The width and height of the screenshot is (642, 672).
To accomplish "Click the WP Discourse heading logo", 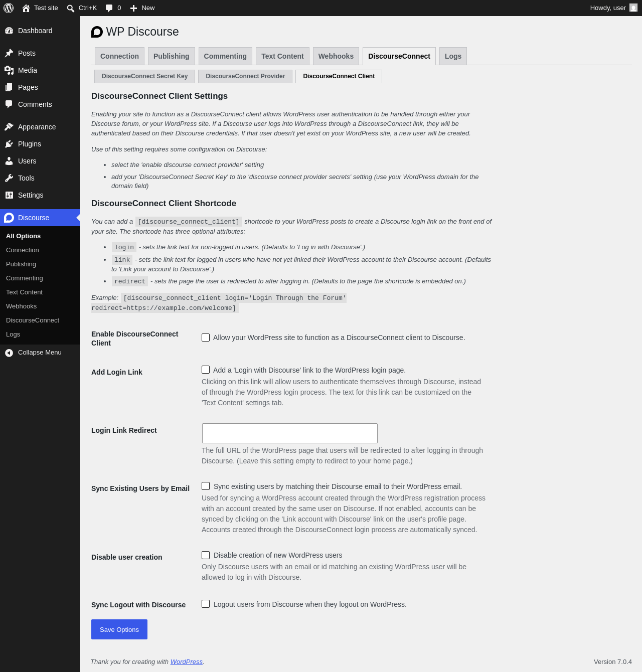I will pos(97,32).
